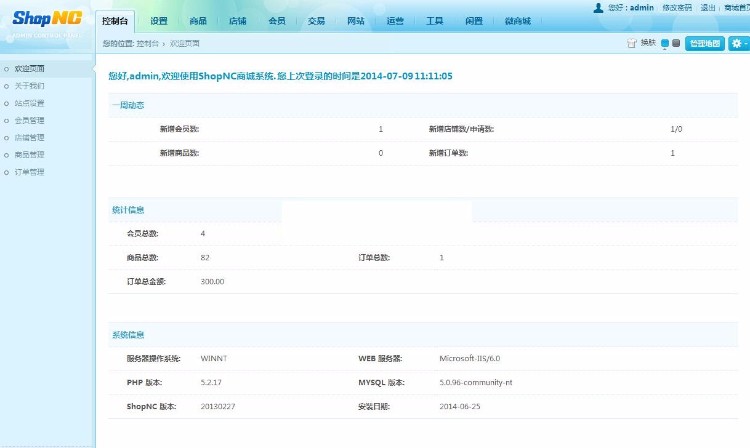Click the 统计信息 section heading
This screenshot has width=750, height=448.
tap(128, 210)
